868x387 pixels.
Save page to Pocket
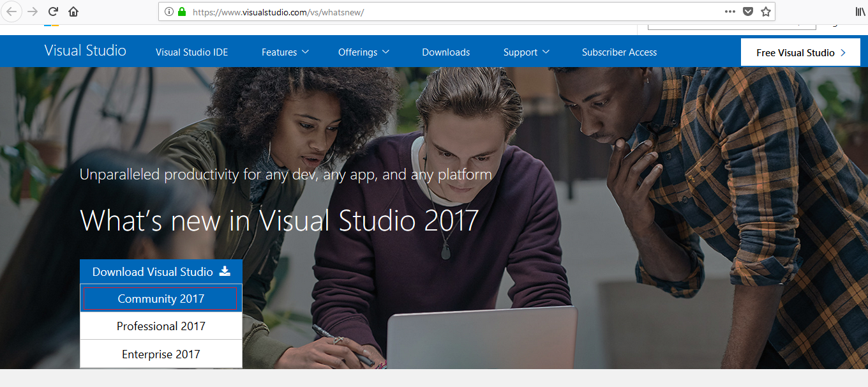(x=747, y=11)
